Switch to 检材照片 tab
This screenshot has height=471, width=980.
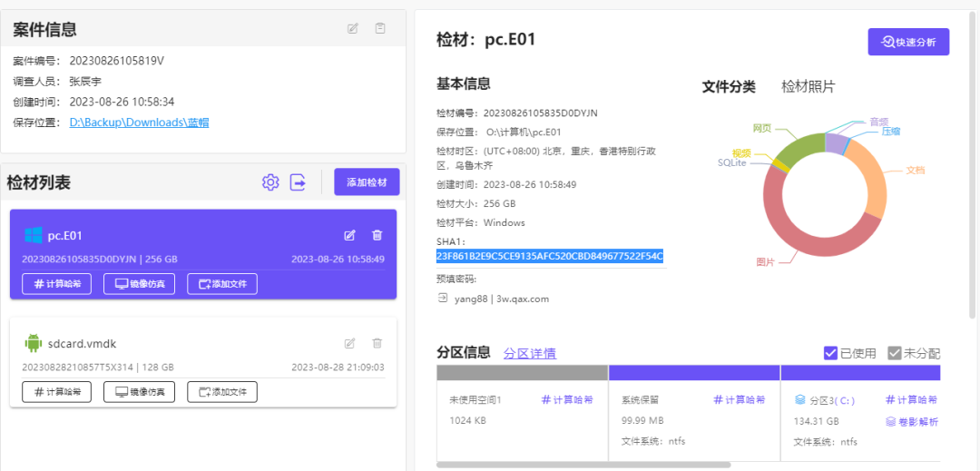[x=808, y=87]
